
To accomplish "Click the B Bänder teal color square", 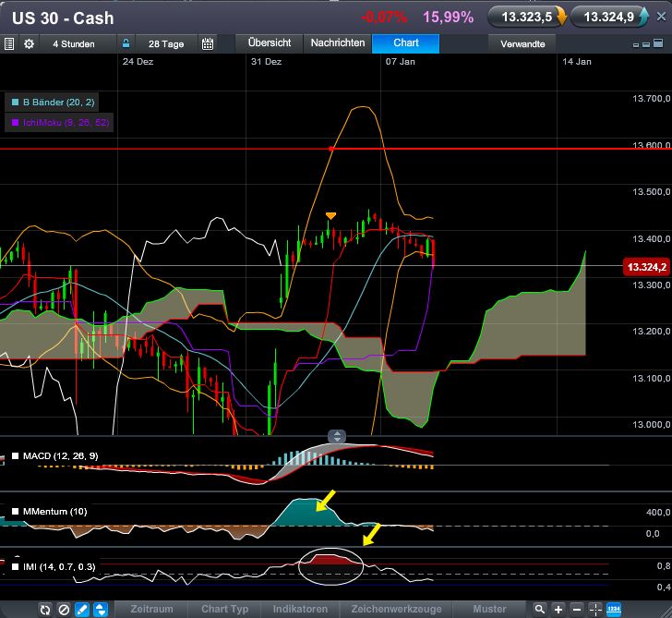I will click(x=15, y=102).
